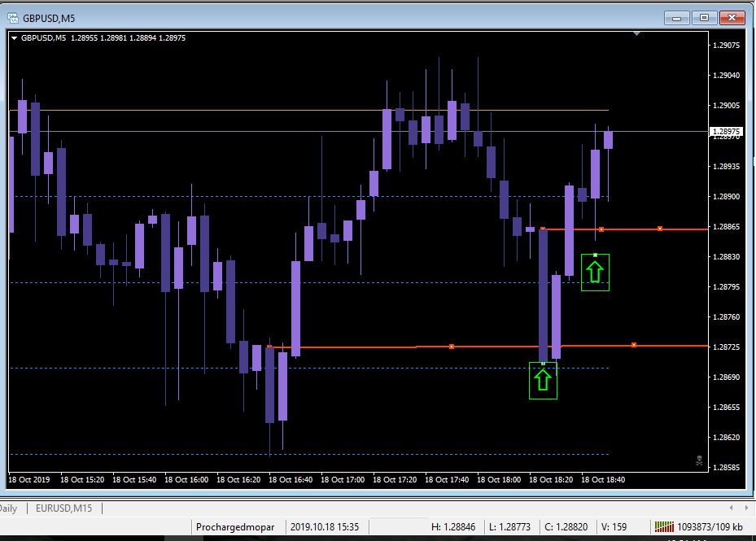
Task: Click the GBPUSD,M5 window chart icon
Action: (13, 19)
